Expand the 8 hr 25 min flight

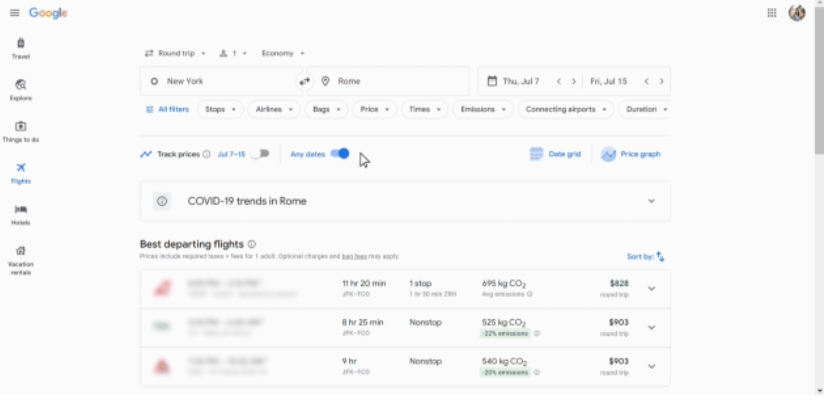(x=652, y=328)
